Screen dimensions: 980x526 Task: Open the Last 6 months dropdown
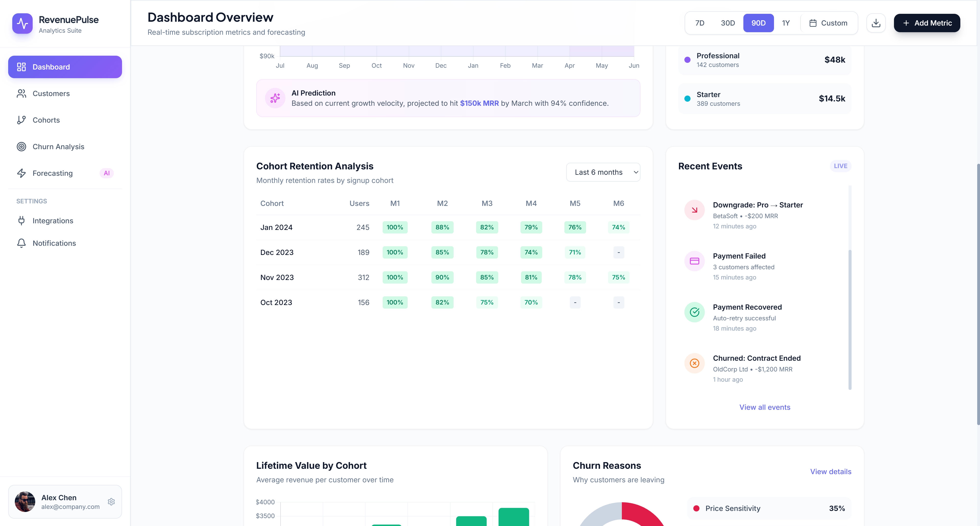coord(603,172)
